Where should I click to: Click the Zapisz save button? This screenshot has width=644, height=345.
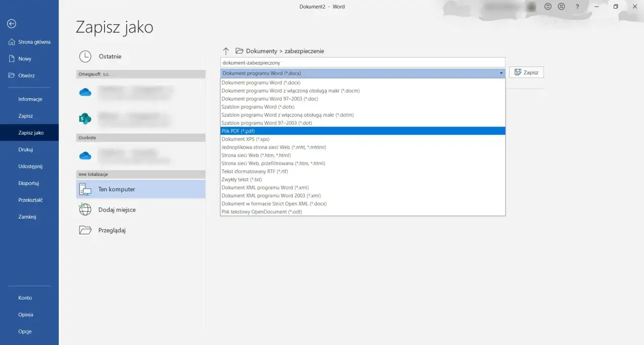click(x=526, y=73)
